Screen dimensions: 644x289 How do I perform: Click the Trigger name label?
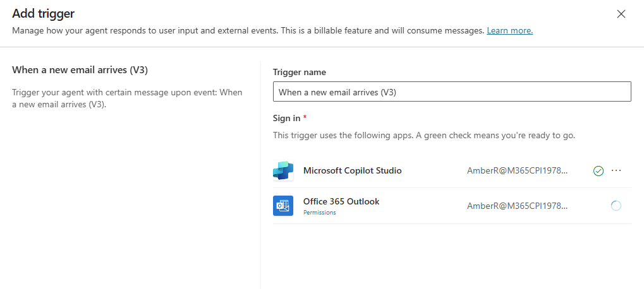(299, 73)
